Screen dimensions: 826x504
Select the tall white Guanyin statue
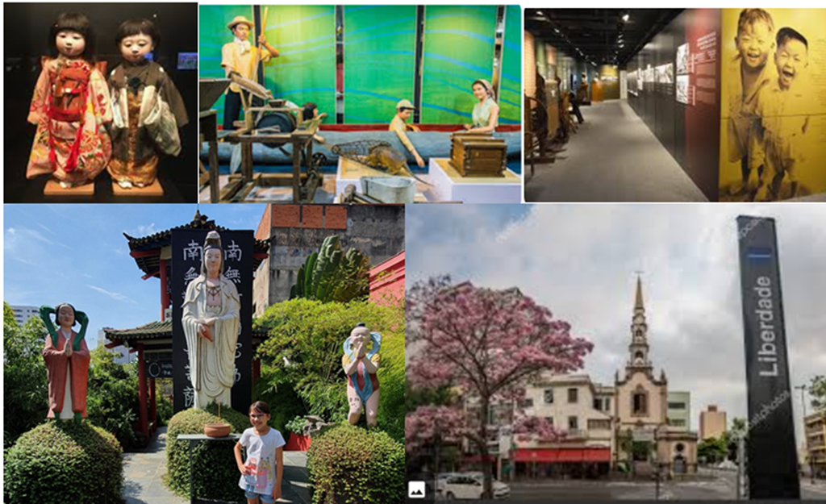pos(211,323)
